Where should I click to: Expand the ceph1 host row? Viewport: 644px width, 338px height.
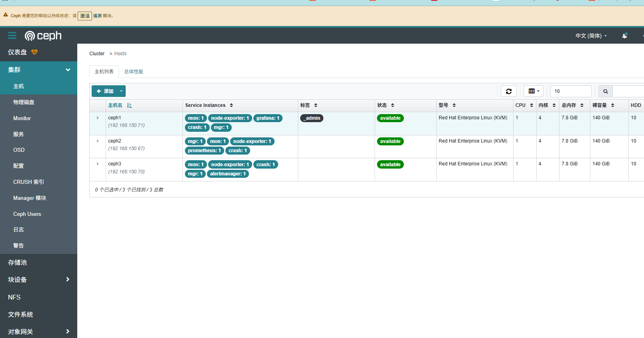pyautogui.click(x=97, y=118)
